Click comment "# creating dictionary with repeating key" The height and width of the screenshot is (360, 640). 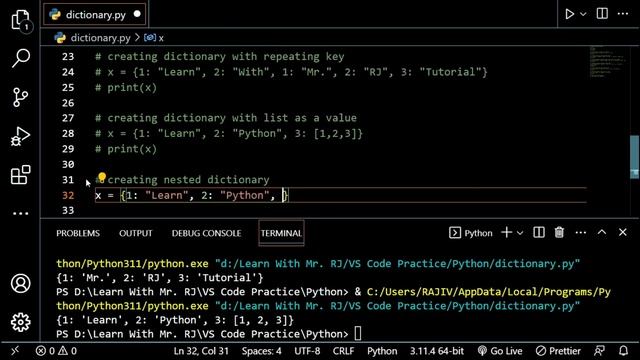(x=220, y=56)
